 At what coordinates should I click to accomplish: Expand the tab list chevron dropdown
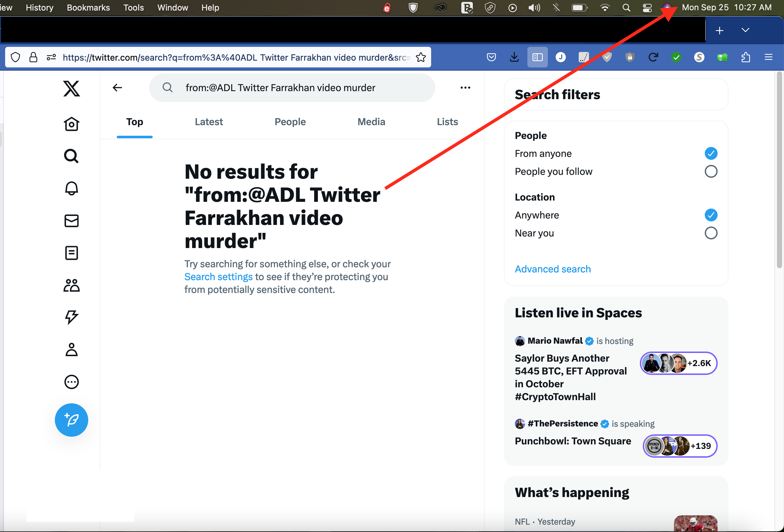point(745,30)
